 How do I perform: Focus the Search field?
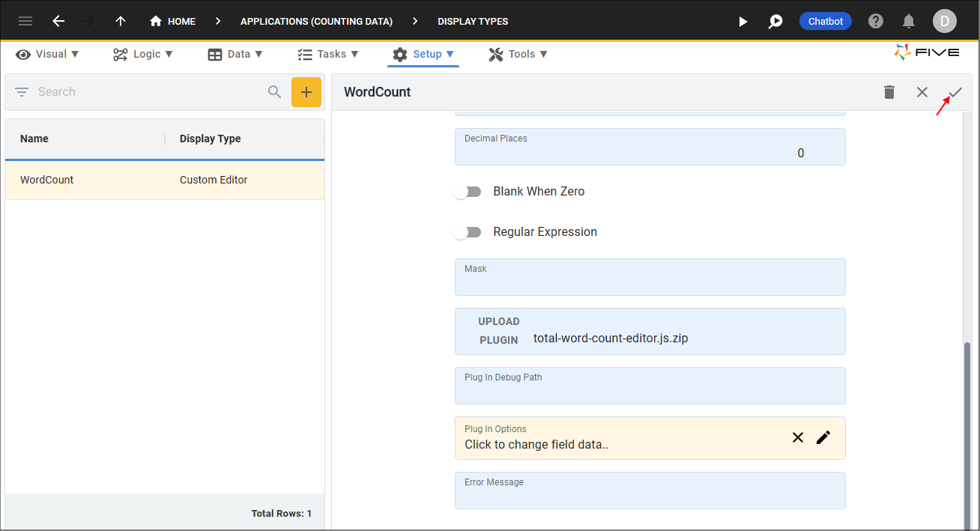click(x=150, y=92)
